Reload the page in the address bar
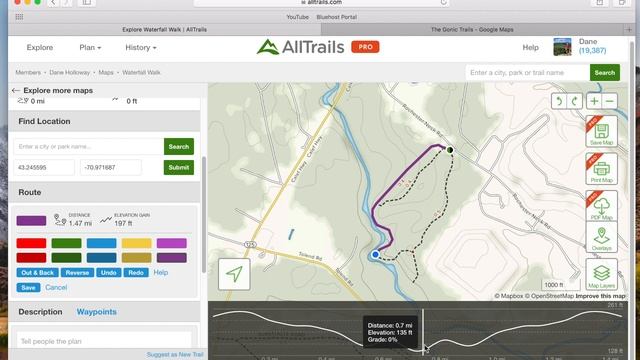 tap(444, 2)
